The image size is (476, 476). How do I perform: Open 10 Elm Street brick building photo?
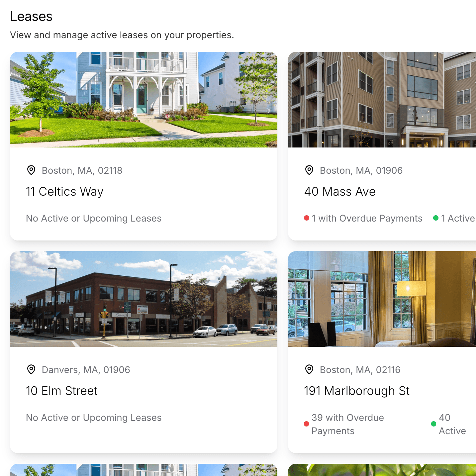click(x=143, y=299)
